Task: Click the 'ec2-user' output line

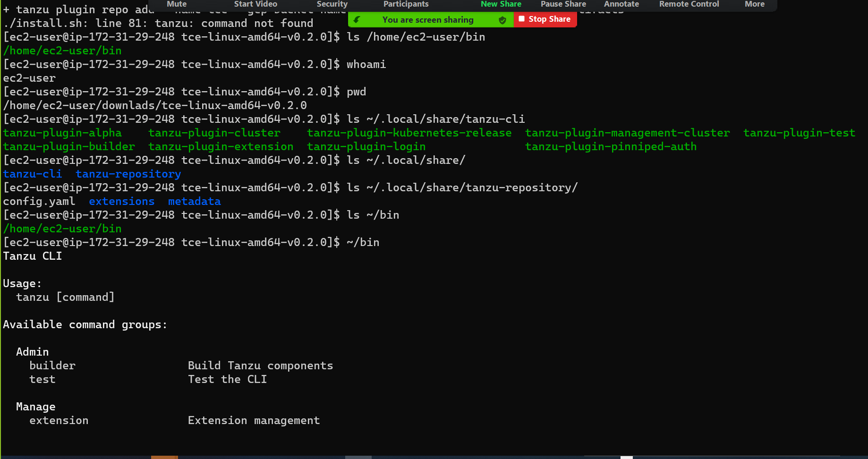Action: 29,78
